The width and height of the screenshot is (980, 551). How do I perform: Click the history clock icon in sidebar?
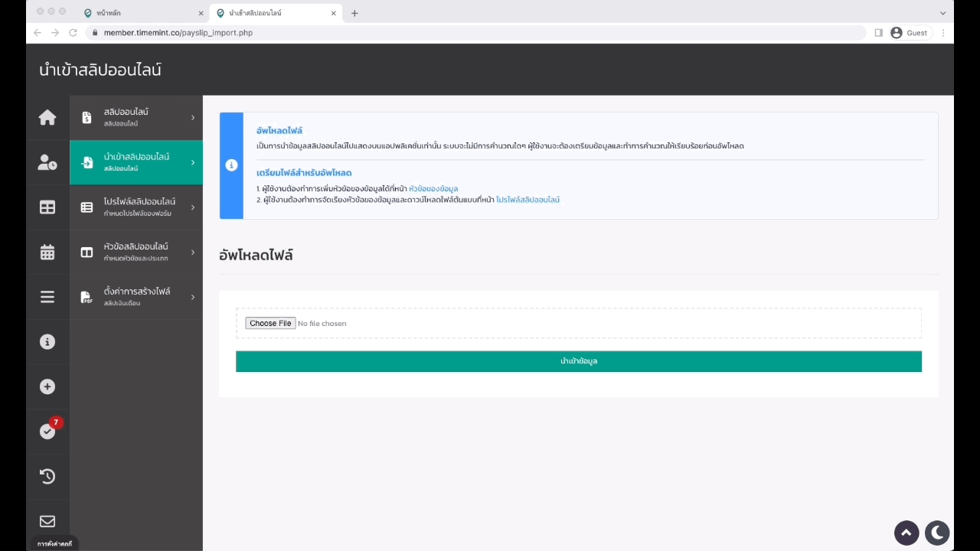pyautogui.click(x=47, y=476)
